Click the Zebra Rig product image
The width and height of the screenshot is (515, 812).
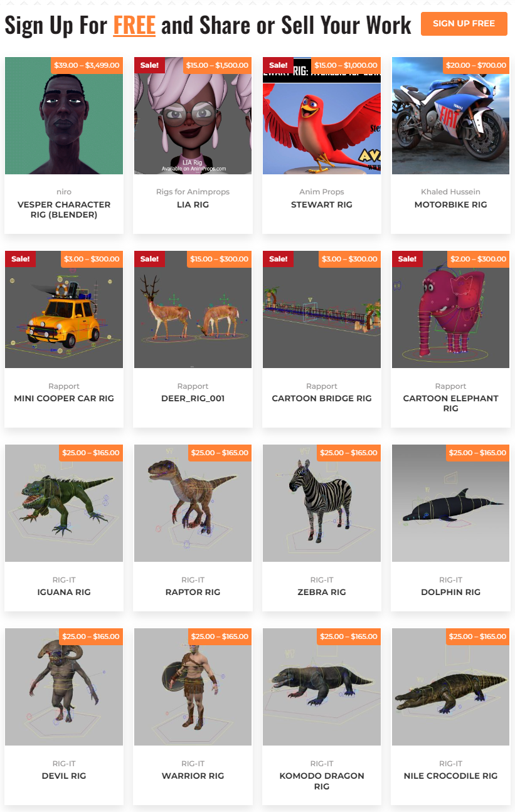(322, 504)
